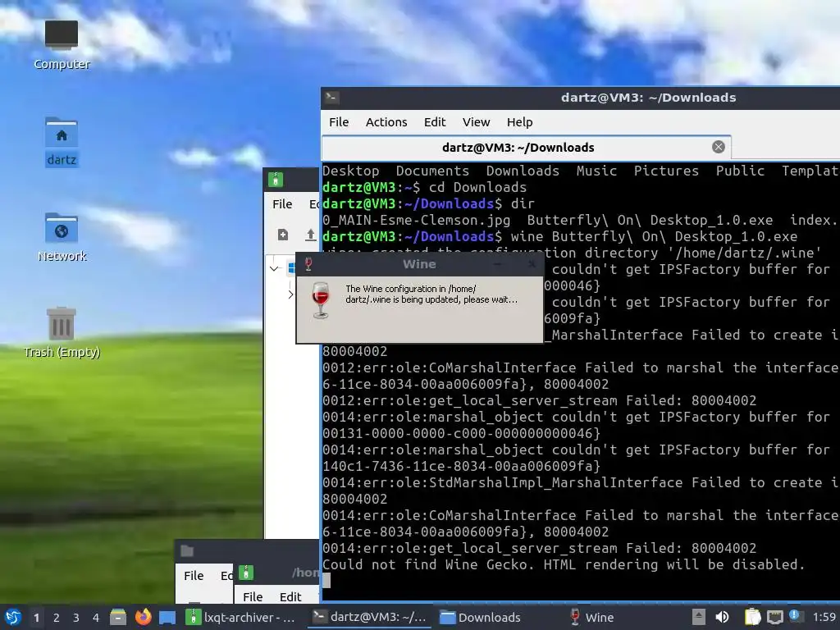Activate the Wine taskbar entry

point(592,617)
